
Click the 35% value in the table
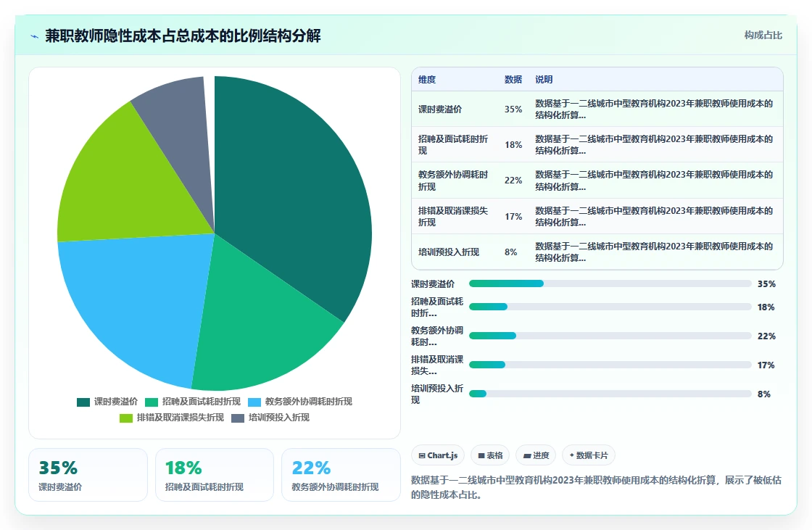pyautogui.click(x=513, y=109)
